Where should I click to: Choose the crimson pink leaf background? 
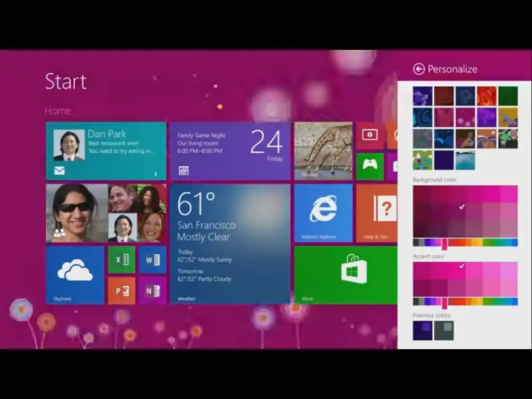pyautogui.click(x=444, y=117)
